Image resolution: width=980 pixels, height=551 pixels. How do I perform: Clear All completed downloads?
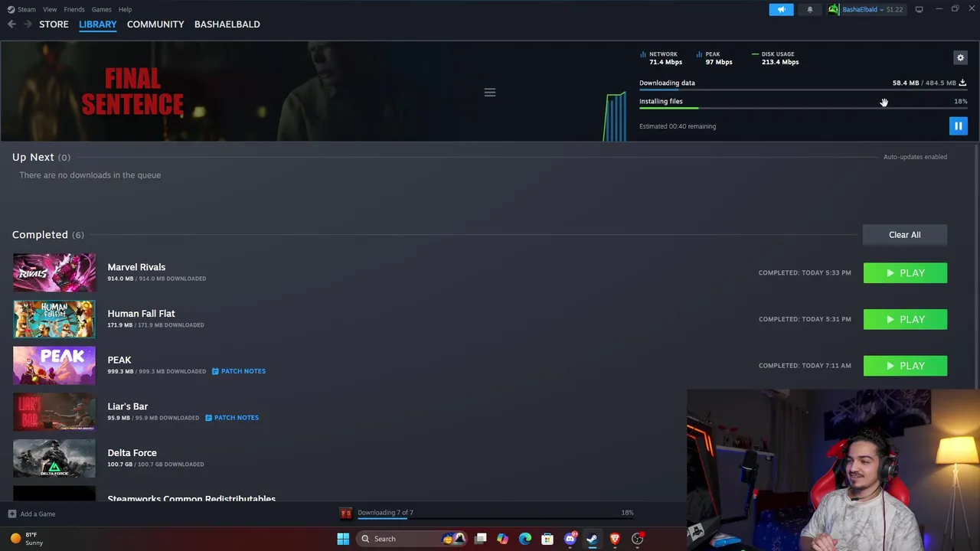coord(905,235)
